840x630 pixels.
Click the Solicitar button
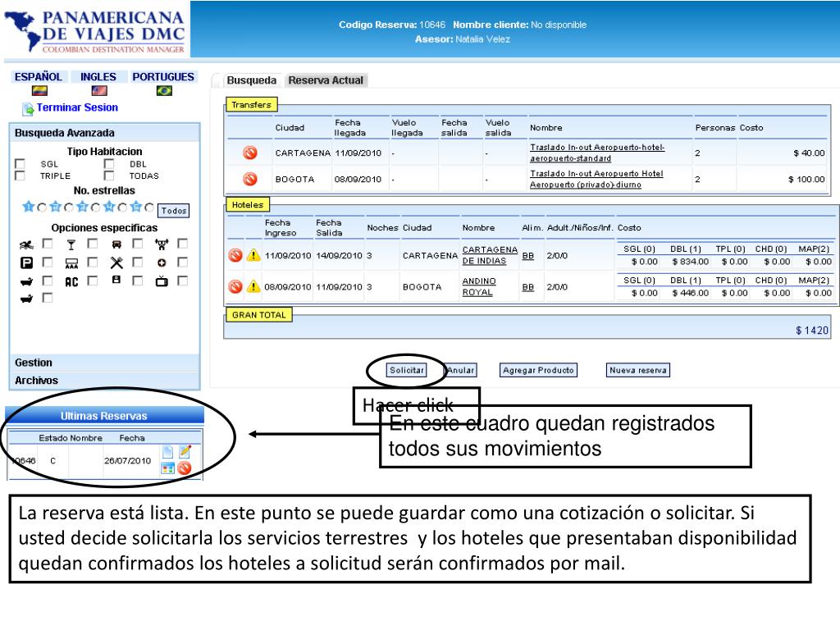pos(407,370)
